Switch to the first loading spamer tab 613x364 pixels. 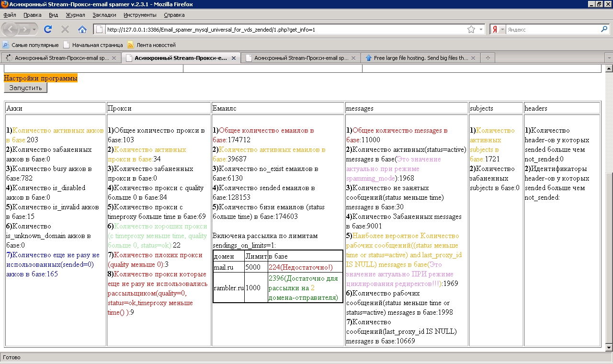(60, 58)
